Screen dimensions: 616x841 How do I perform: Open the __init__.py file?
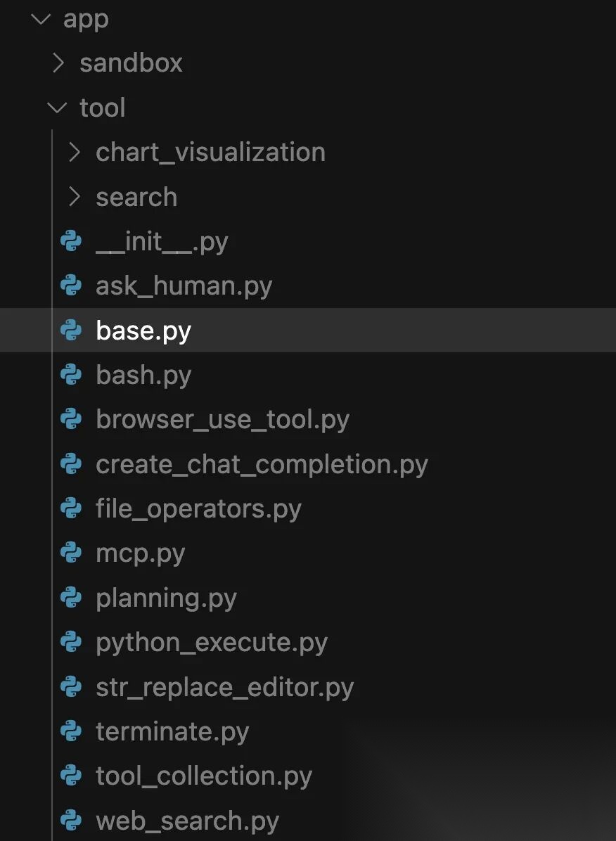(162, 243)
